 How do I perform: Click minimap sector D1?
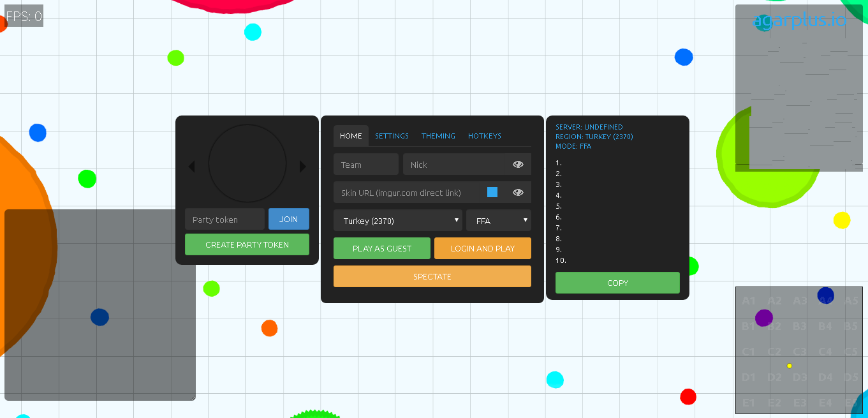coord(749,377)
